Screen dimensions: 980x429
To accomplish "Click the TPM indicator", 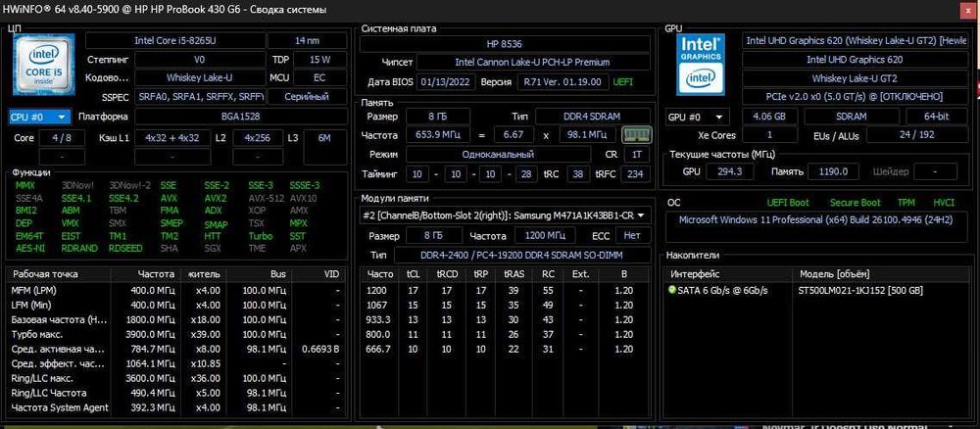I will click(x=906, y=203).
